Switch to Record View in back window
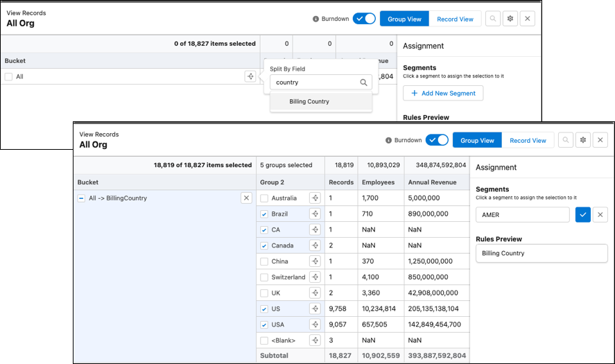Image resolution: width=615 pixels, height=364 pixels. [x=455, y=19]
